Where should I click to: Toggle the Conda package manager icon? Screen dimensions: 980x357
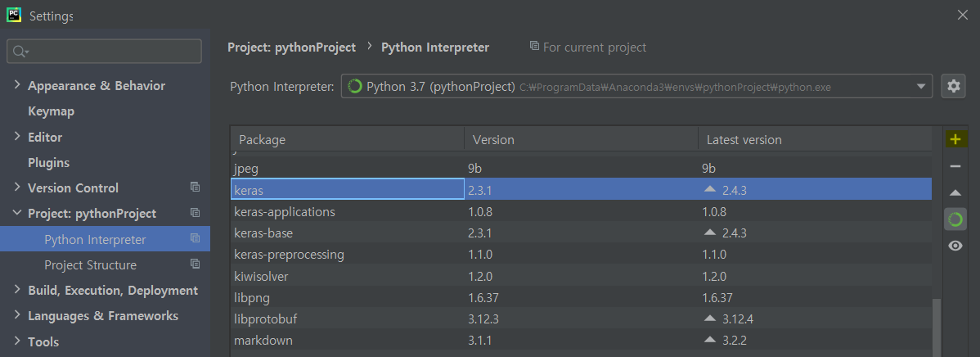pyautogui.click(x=955, y=219)
